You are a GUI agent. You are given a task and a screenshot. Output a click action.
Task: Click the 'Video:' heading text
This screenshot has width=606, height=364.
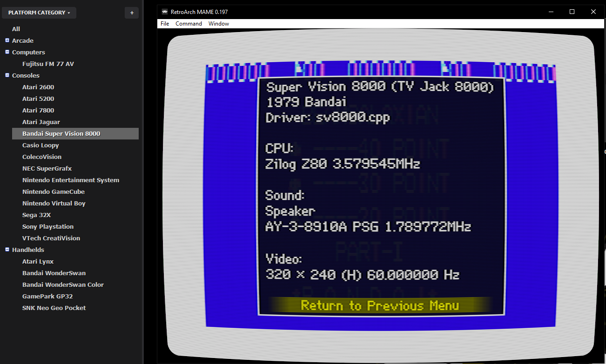284,258
